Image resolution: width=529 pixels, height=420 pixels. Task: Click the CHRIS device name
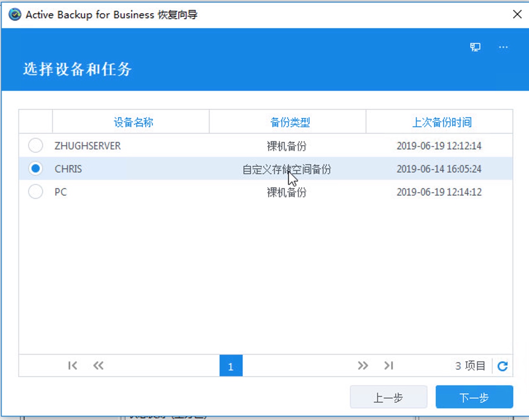[68, 169]
